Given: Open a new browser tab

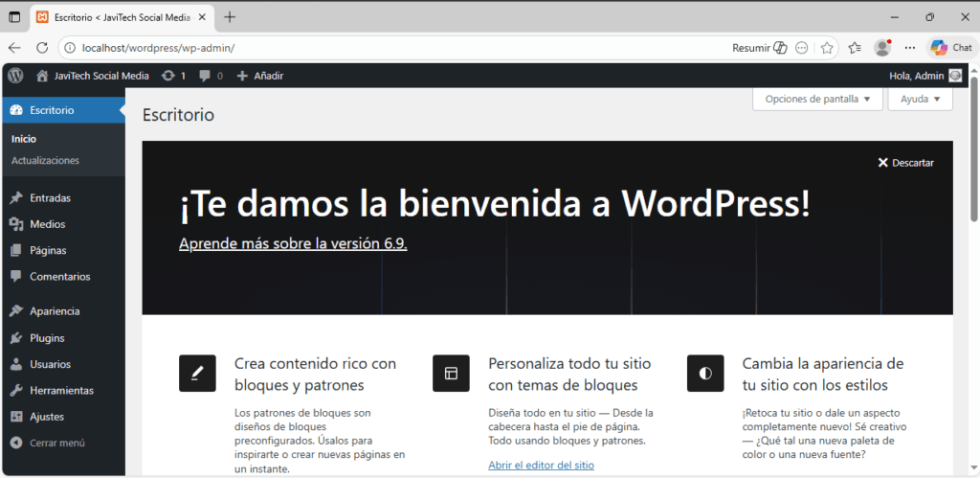Looking at the screenshot, I should click(230, 16).
